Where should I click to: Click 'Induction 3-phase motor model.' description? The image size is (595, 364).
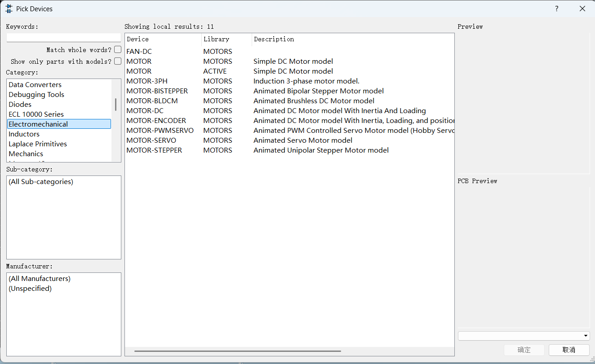tap(306, 81)
